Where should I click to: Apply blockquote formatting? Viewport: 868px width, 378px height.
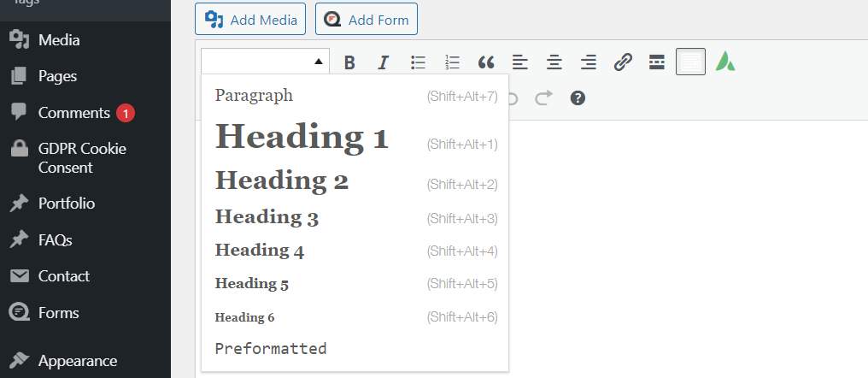pos(486,62)
